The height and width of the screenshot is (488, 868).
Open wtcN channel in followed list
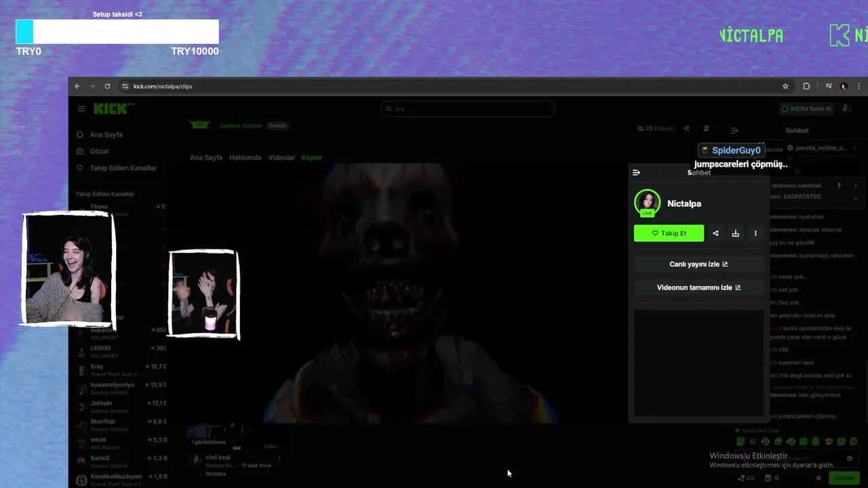121,443
